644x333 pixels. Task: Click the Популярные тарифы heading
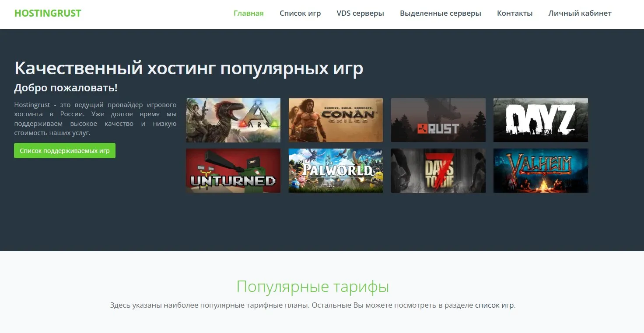pos(313,287)
